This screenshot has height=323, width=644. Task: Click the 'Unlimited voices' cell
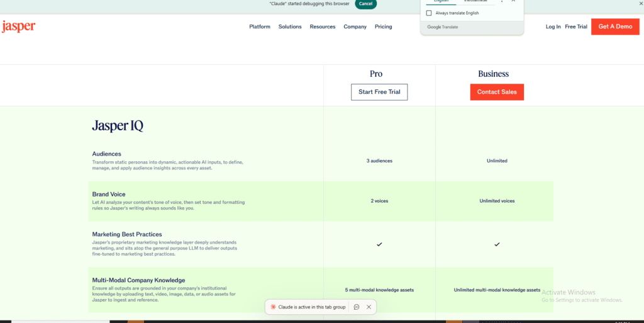(x=497, y=201)
